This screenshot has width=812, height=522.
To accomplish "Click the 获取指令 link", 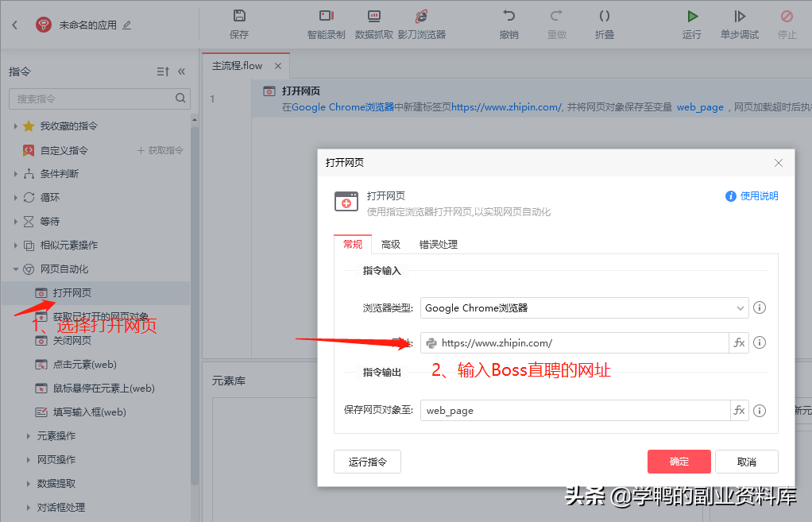I will 160,150.
